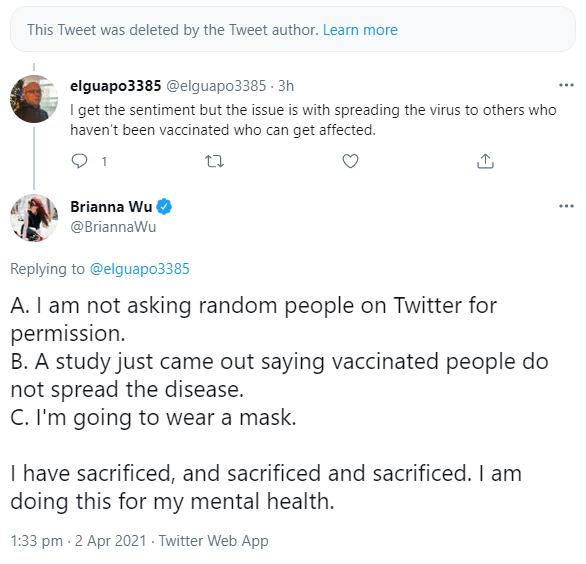
Task: Open the 3h timestamp of the reply
Action: point(286,86)
